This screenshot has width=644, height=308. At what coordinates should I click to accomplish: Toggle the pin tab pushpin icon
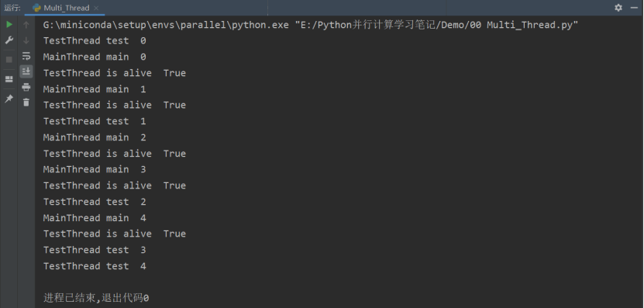point(9,99)
